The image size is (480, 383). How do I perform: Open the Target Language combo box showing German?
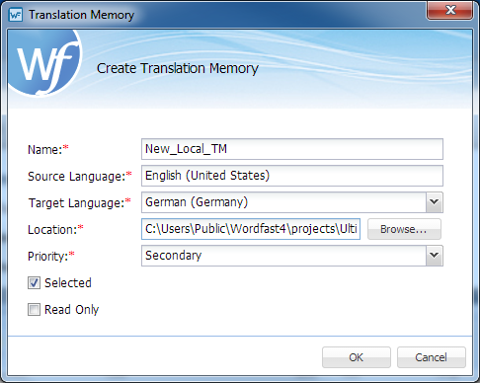pyautogui.click(x=292, y=202)
